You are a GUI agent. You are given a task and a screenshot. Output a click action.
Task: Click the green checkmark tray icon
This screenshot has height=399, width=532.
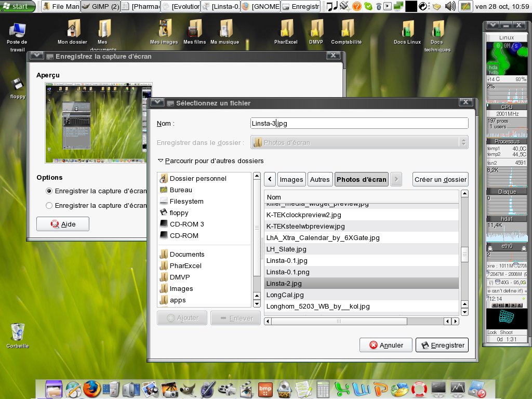tap(368, 6)
